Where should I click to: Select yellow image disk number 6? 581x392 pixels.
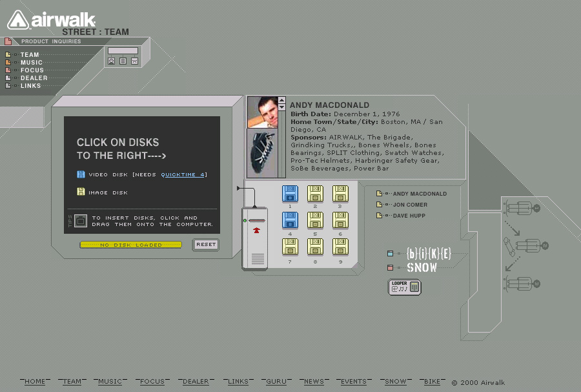click(340, 220)
